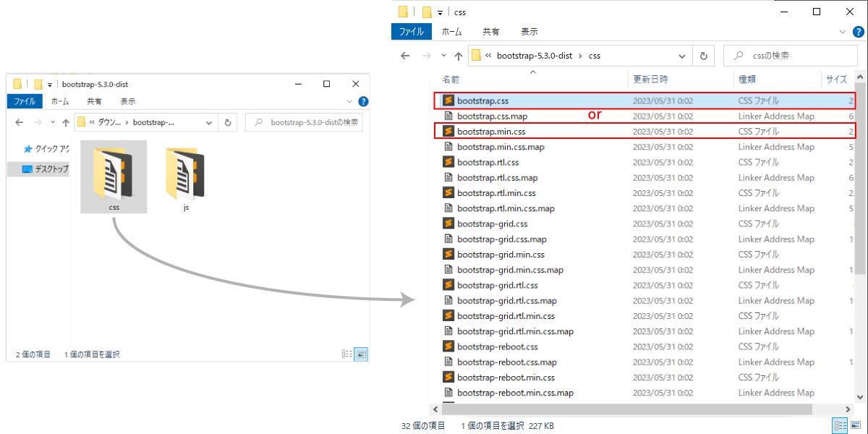
Task: Go forward in the css window
Action: tap(427, 56)
